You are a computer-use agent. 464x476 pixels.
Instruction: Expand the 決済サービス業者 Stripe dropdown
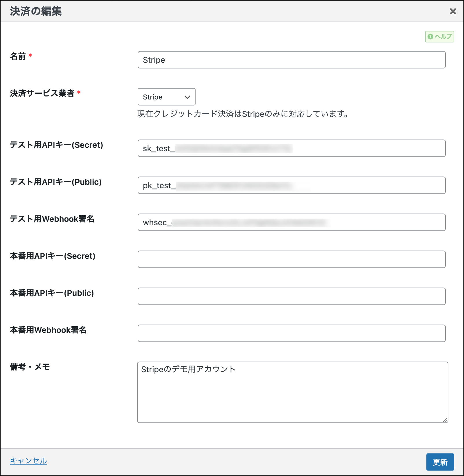166,97
